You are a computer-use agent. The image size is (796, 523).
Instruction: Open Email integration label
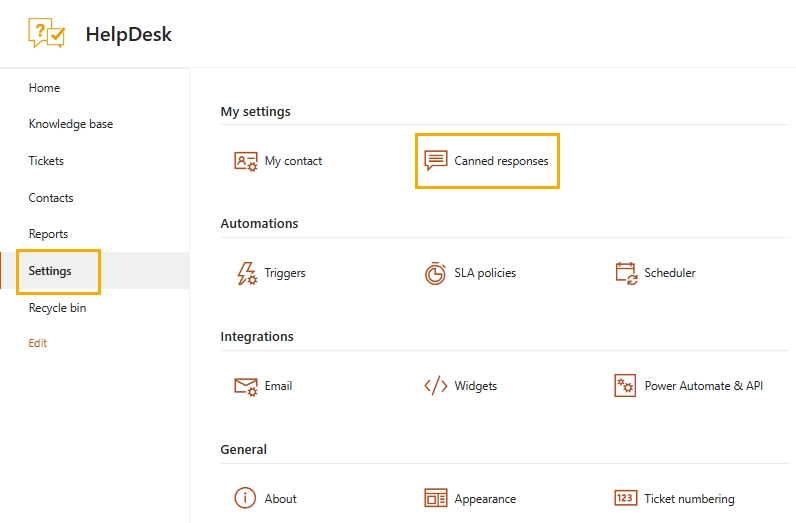coord(278,386)
